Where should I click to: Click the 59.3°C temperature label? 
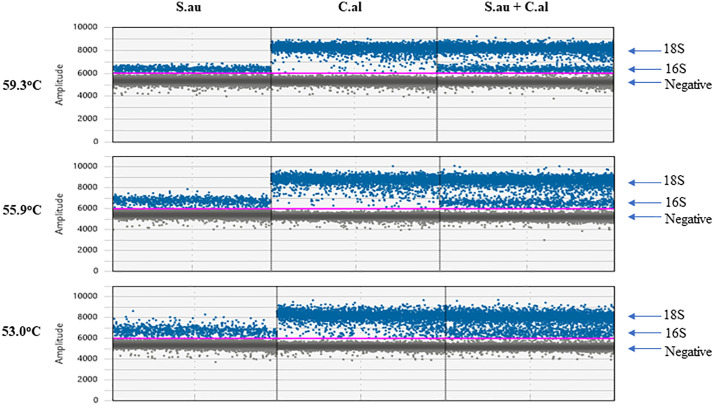point(22,85)
